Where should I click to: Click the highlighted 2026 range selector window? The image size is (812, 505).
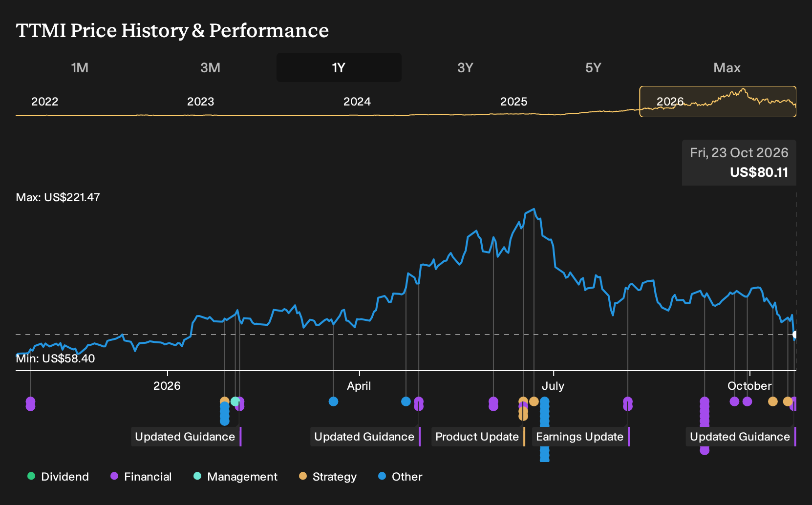point(718,102)
